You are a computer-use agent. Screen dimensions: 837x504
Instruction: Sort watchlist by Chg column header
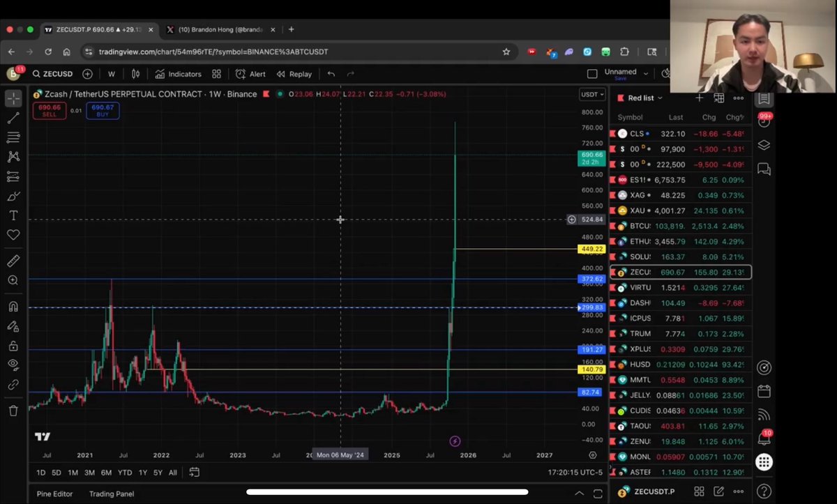(709, 117)
